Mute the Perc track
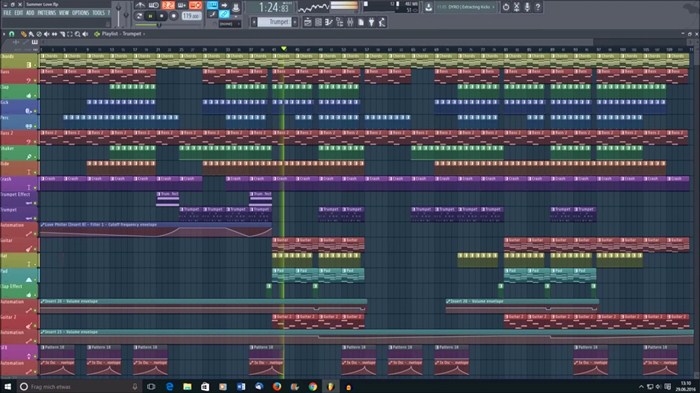The image size is (700, 393). [x=35, y=126]
